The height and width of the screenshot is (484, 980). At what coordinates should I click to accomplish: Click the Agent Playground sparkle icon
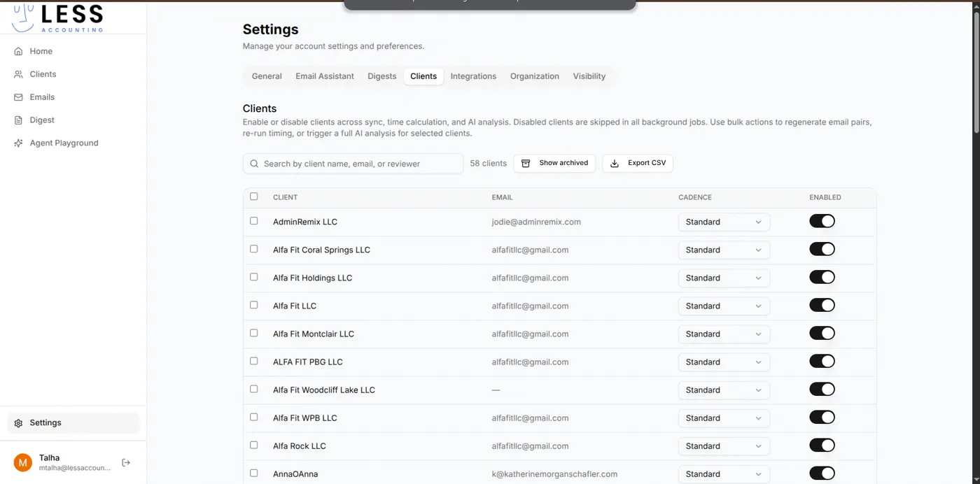(x=18, y=143)
